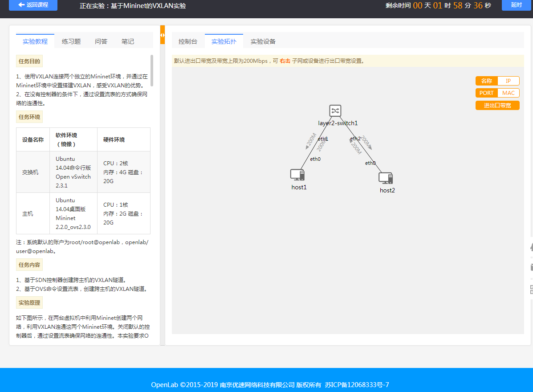533x392 pixels.
Task: Click the orange 右击 text in the hint
Action: pyautogui.click(x=285, y=61)
